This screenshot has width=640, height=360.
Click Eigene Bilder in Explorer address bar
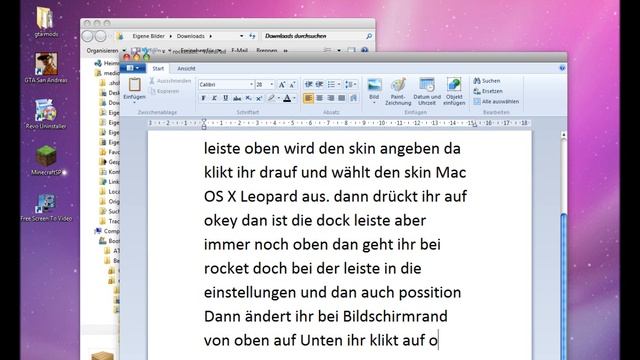149,36
